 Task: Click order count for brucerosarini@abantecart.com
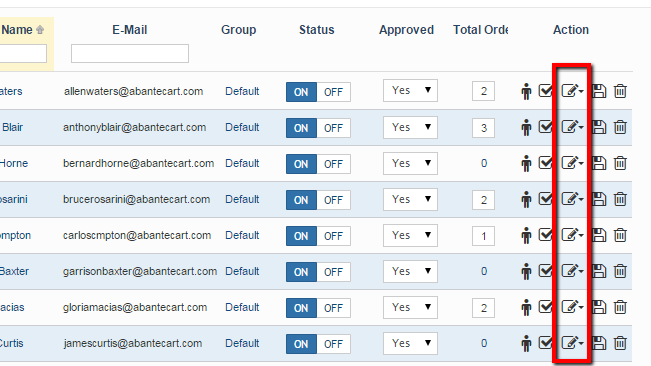483,200
